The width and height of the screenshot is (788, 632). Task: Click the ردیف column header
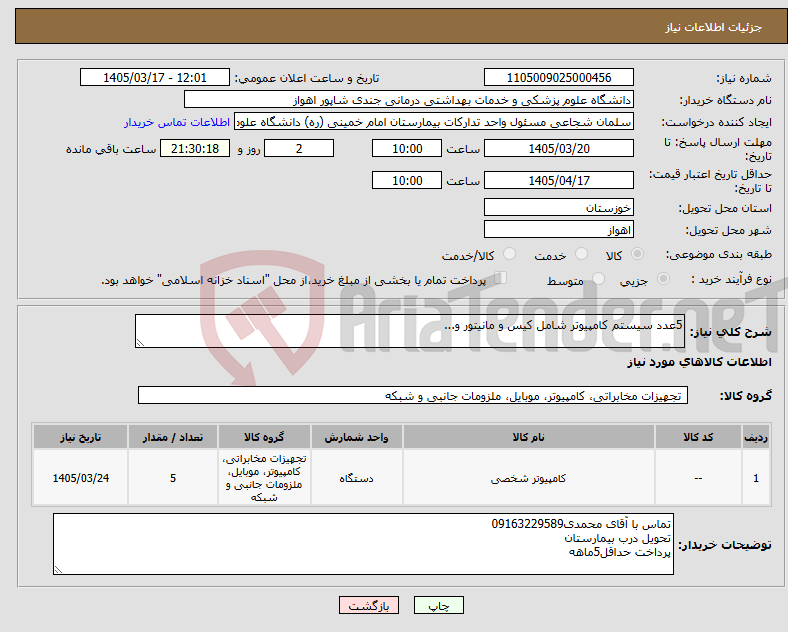pyautogui.click(x=756, y=437)
